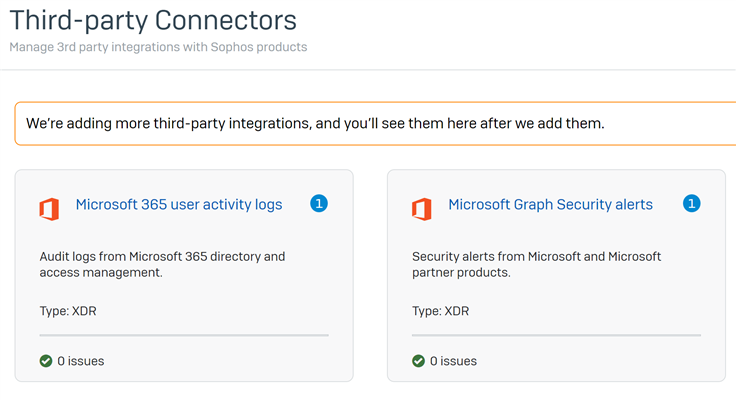Click 'Type: XDR' on Graph Security alerts card
736x400 pixels.
pos(440,311)
